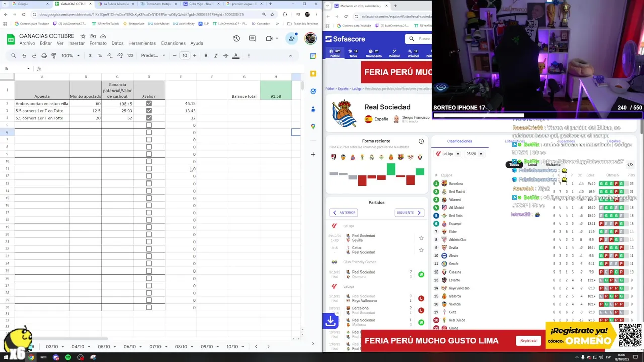Move document to folder icon
Screen dimensions: 644x362
pyautogui.click(x=93, y=36)
